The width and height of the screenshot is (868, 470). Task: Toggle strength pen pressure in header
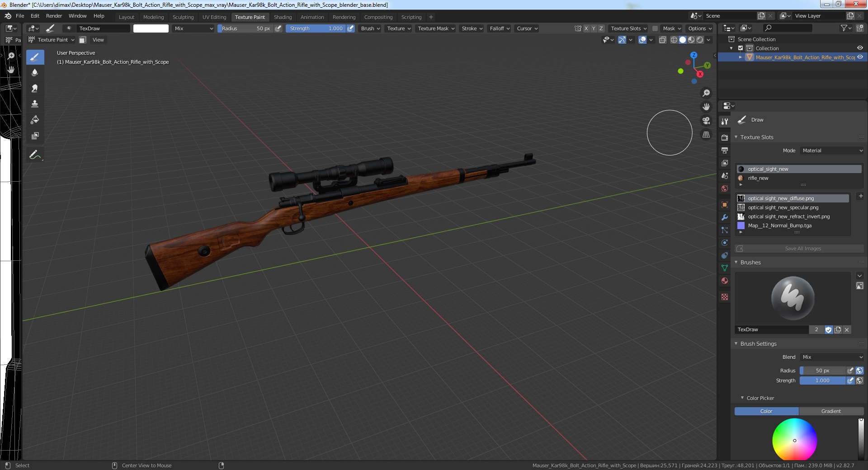click(350, 28)
